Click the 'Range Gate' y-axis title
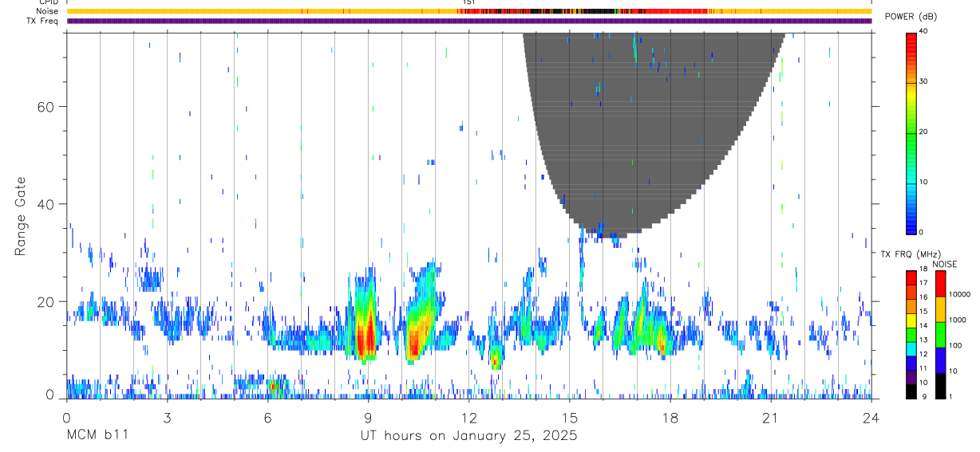The height and width of the screenshot is (452, 980). tap(21, 215)
